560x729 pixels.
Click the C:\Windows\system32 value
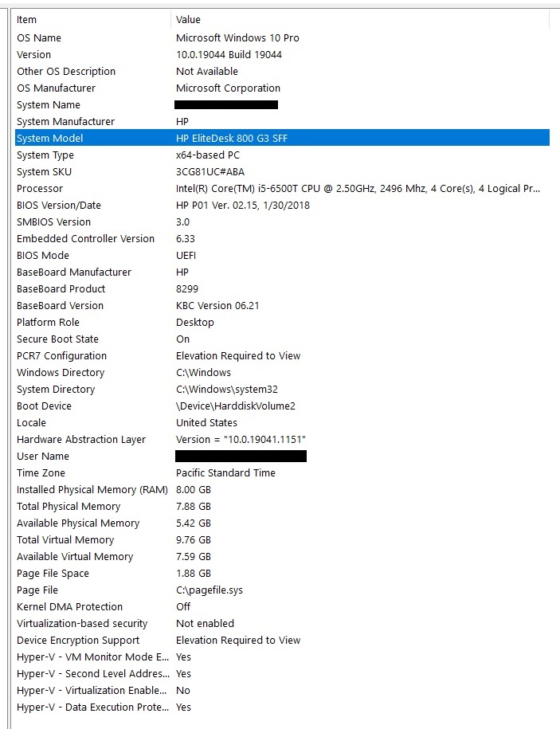point(227,389)
